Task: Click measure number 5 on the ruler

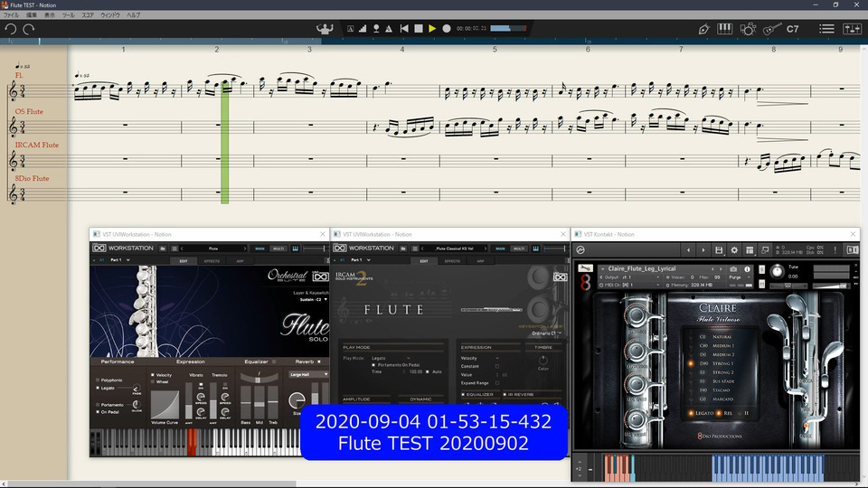Action: pos(495,49)
